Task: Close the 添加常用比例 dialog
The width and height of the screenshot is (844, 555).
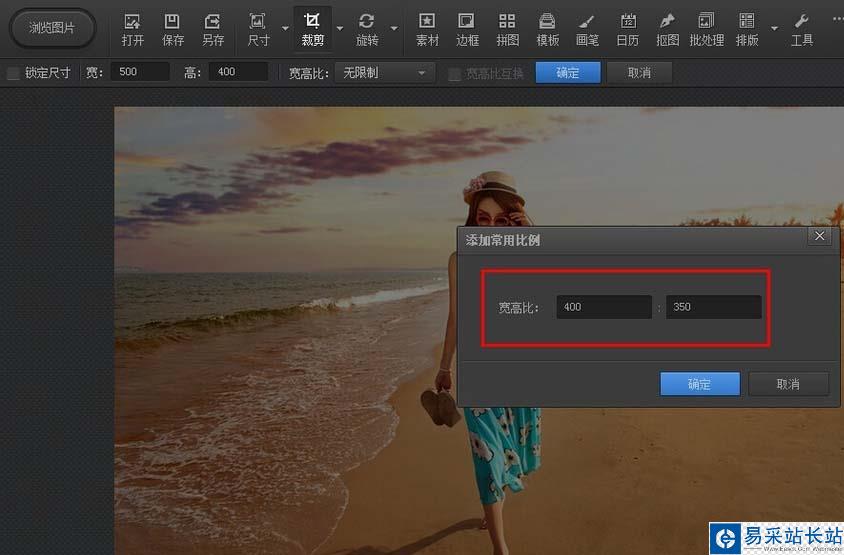Action: click(x=819, y=236)
